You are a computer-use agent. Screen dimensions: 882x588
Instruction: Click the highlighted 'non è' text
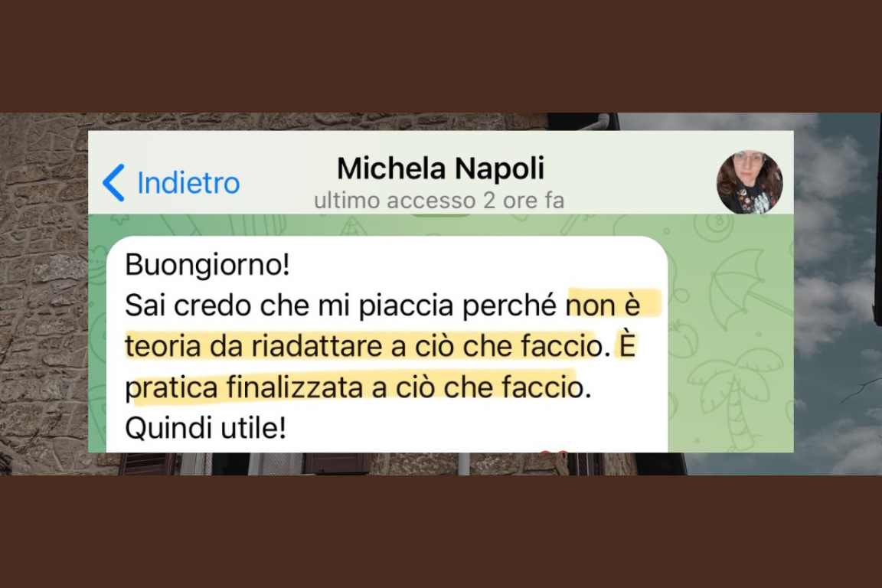pyautogui.click(x=603, y=305)
